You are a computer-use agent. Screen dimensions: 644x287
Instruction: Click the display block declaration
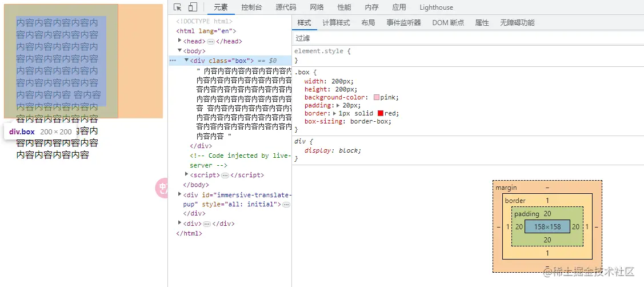[x=332, y=150]
